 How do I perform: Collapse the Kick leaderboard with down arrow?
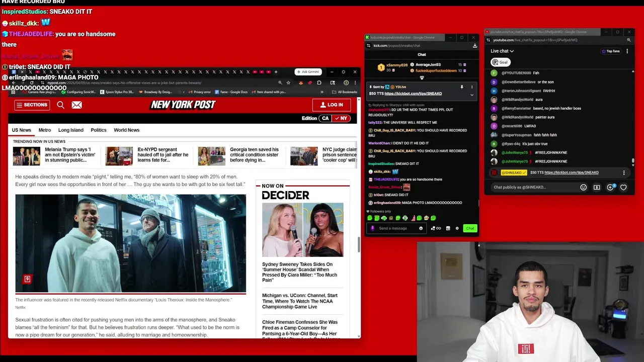pos(422,78)
